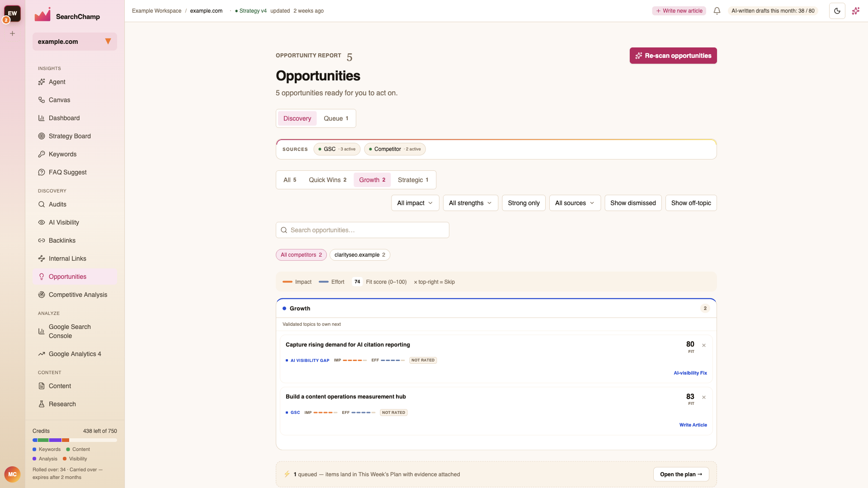
Task: Open the All impact dropdown
Action: 415,203
